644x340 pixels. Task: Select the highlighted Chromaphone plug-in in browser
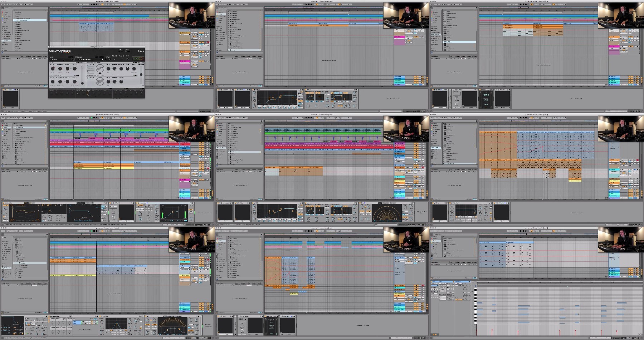[x=30, y=20]
